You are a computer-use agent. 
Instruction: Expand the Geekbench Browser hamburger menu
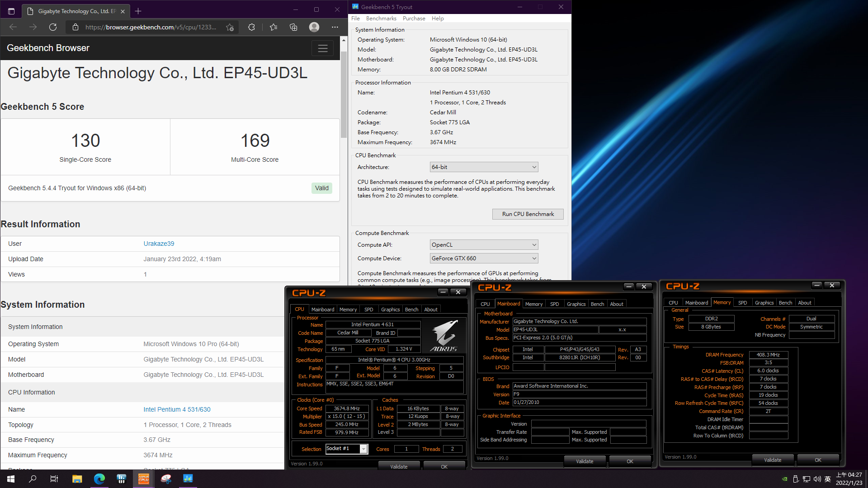pyautogui.click(x=323, y=48)
